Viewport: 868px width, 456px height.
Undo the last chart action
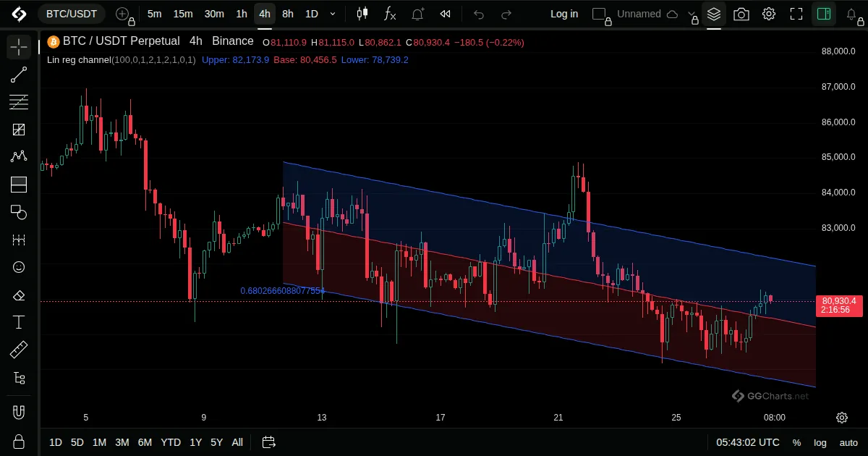coord(479,14)
